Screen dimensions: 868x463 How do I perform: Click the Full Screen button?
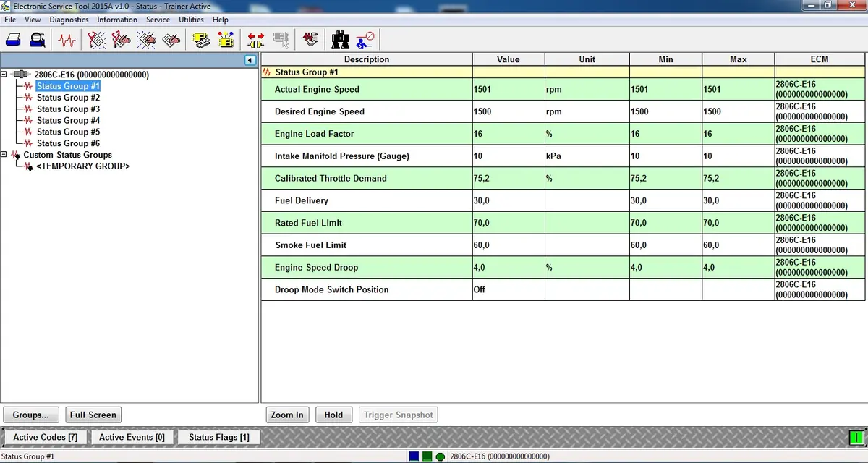pos(93,415)
